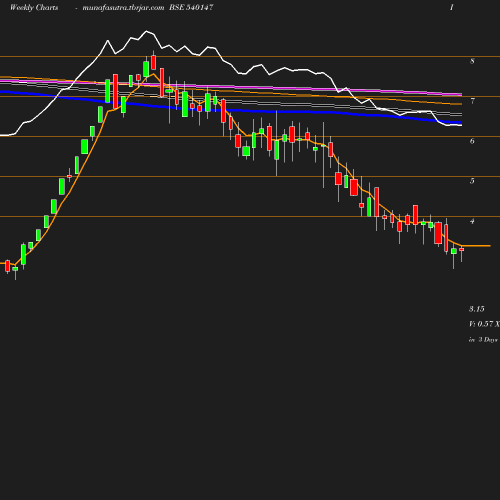Click the first red candle at far left

tap(8, 266)
